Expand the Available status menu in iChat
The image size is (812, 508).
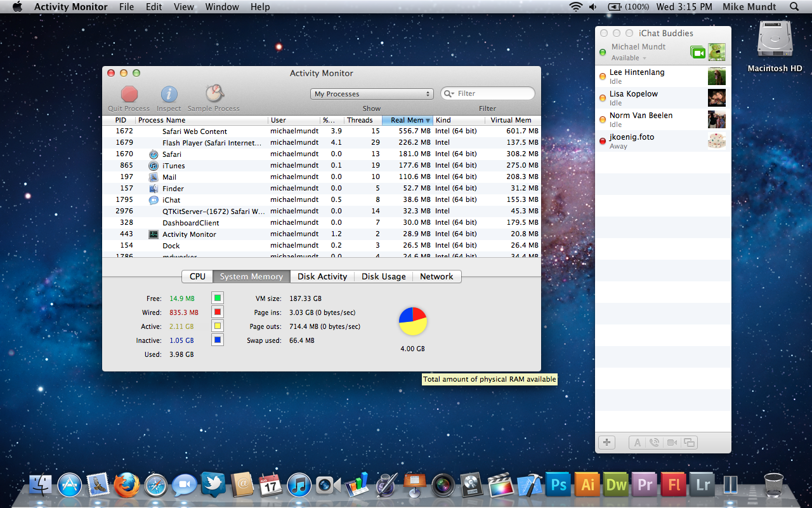tap(629, 58)
